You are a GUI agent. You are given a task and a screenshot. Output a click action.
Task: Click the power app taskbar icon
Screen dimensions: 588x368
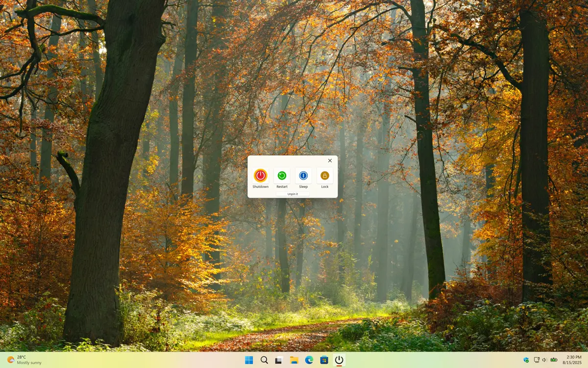coord(339,360)
